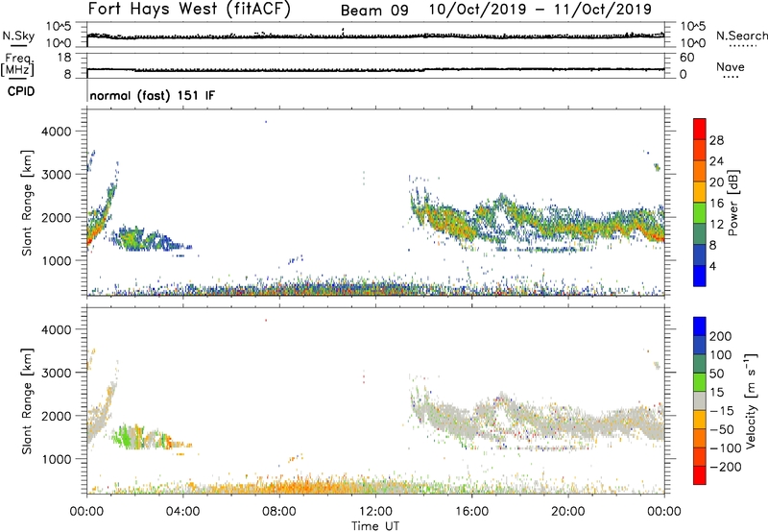Select the 'Beam 09' label
Screen dimensions: 768x532
click(374, 11)
